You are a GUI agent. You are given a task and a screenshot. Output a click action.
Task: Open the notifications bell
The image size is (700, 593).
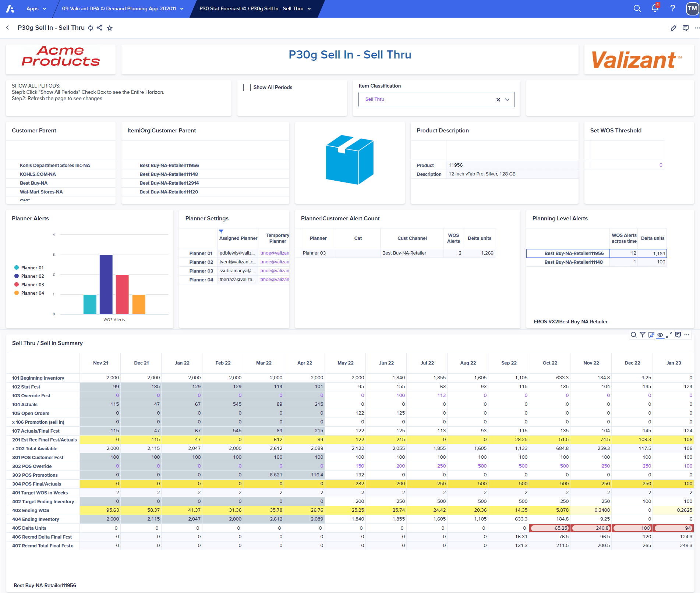655,8
